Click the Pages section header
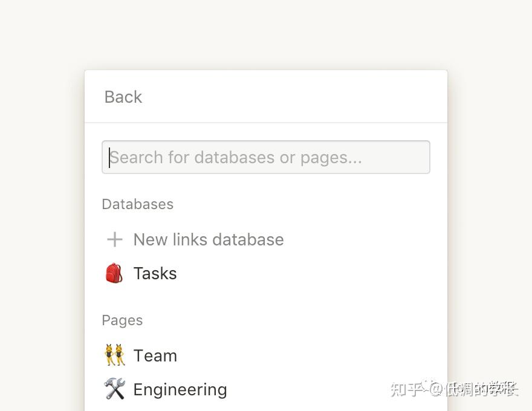Viewport: 532px width, 411px height. (122, 320)
